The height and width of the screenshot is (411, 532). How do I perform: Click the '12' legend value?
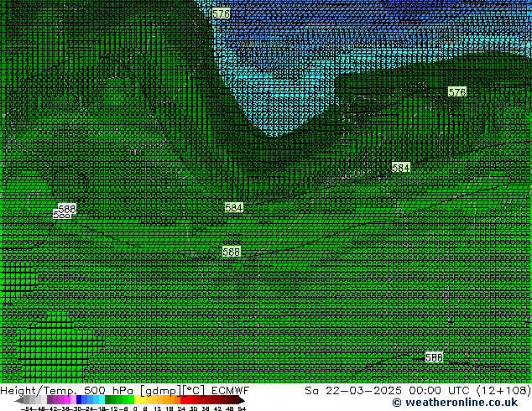(x=158, y=409)
